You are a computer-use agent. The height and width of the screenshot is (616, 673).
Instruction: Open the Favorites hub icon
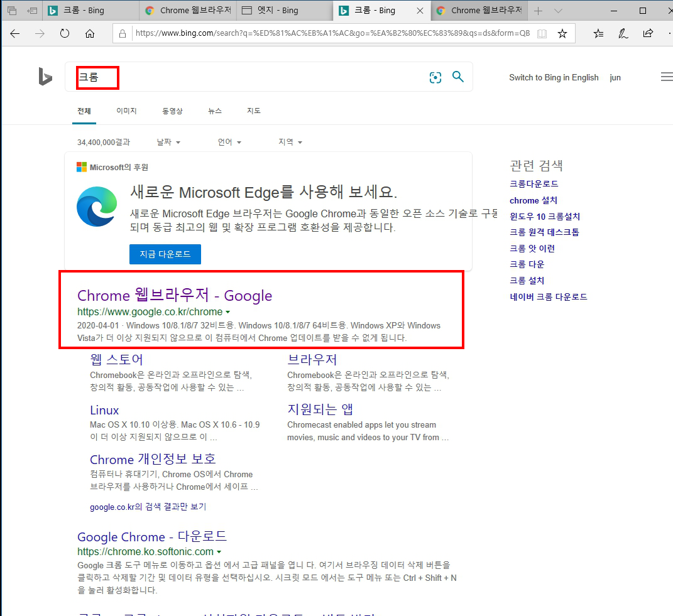click(x=598, y=33)
